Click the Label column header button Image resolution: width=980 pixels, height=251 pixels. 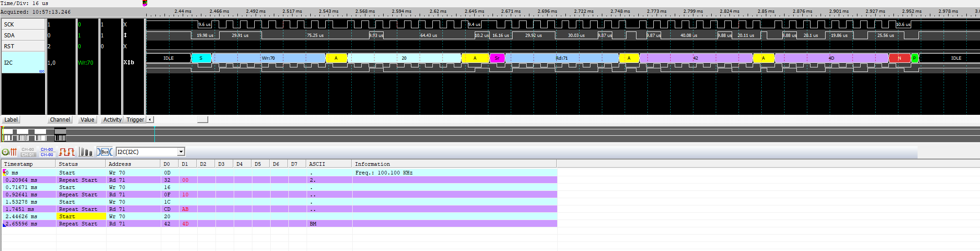click(x=11, y=120)
